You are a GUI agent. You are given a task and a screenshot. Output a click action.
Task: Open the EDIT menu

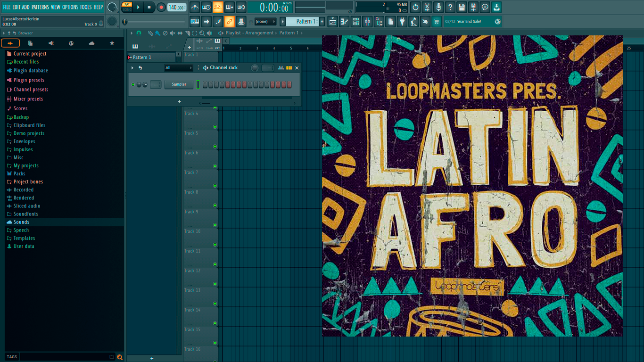pyautogui.click(x=17, y=7)
